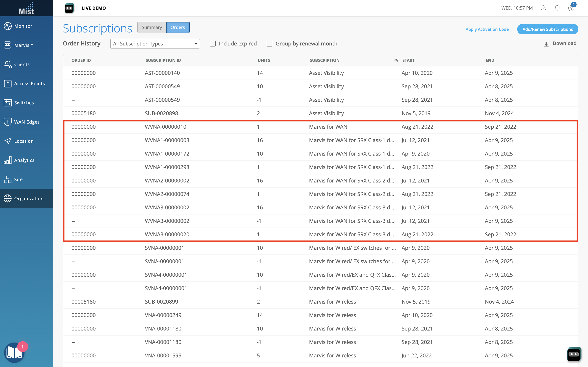Viewport: 588px width, 367px height.
Task: Open the Marvis chat assistant bubble
Action: 574,354
